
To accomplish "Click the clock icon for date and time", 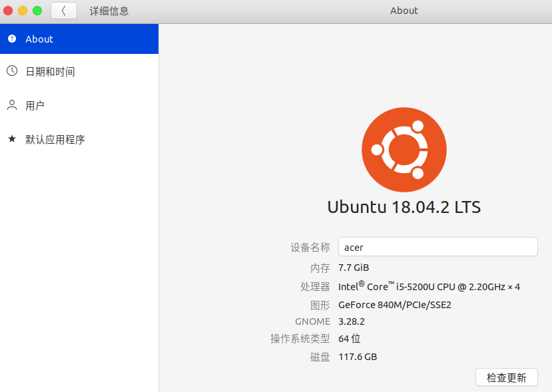I will coord(12,71).
